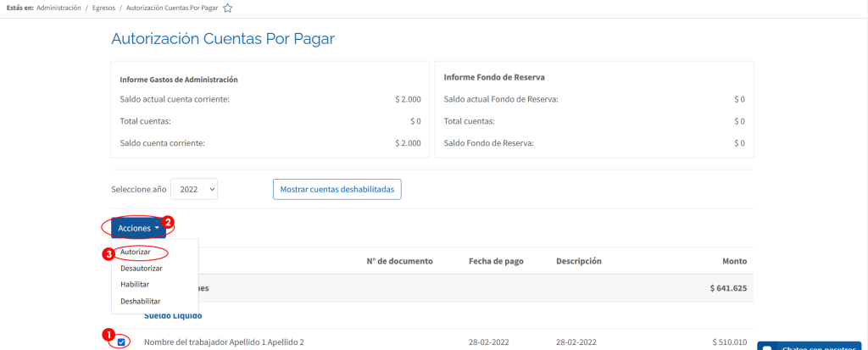Mark page as favorite with star icon

coord(227,8)
